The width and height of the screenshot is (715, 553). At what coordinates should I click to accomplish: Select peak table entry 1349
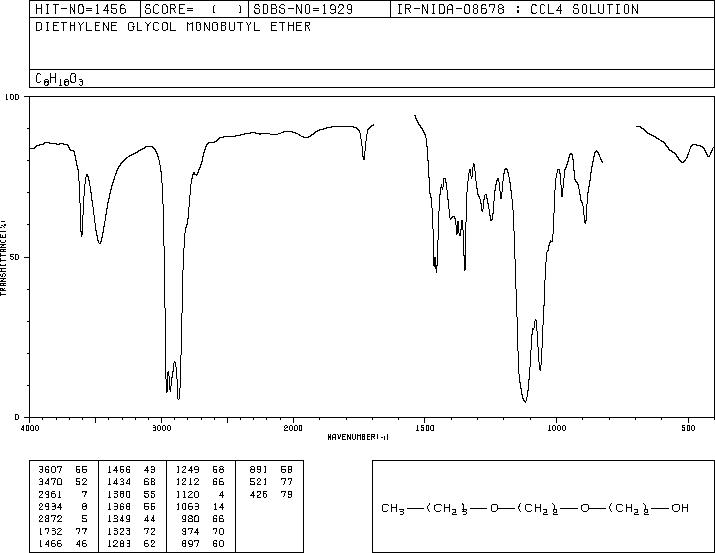pyautogui.click(x=119, y=519)
